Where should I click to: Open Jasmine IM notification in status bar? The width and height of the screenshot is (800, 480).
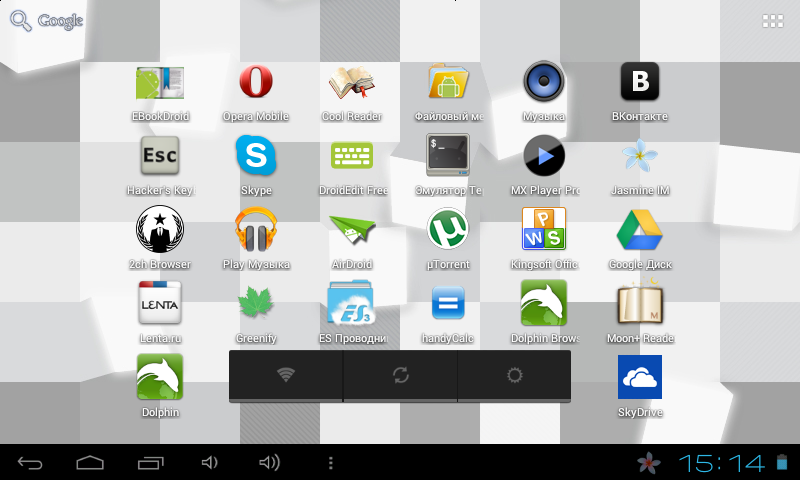click(x=649, y=463)
